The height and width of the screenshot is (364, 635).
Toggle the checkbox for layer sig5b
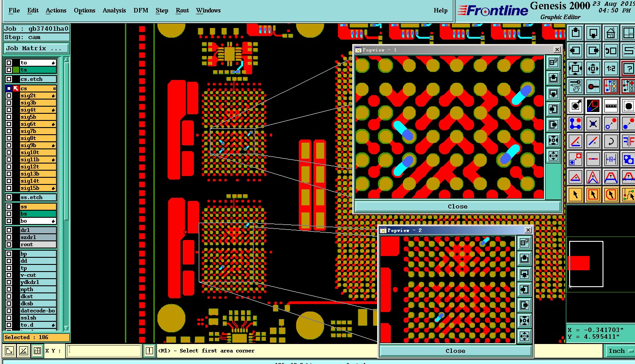click(x=9, y=117)
